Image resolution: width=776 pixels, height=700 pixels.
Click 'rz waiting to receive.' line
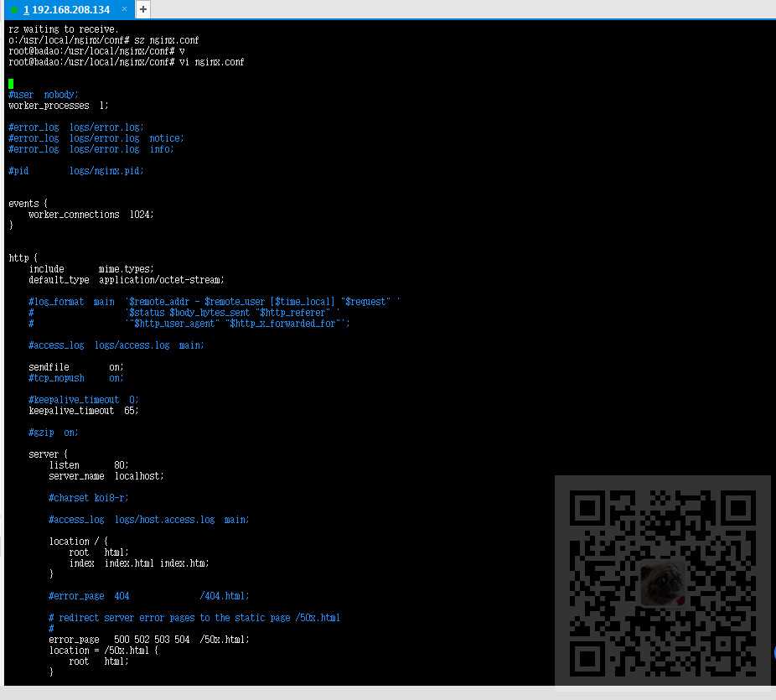tap(64, 29)
